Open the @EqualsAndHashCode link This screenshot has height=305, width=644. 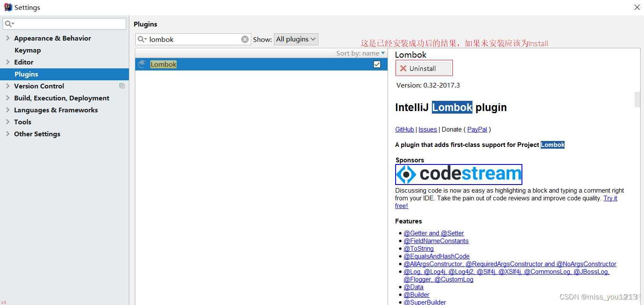pyautogui.click(x=437, y=256)
